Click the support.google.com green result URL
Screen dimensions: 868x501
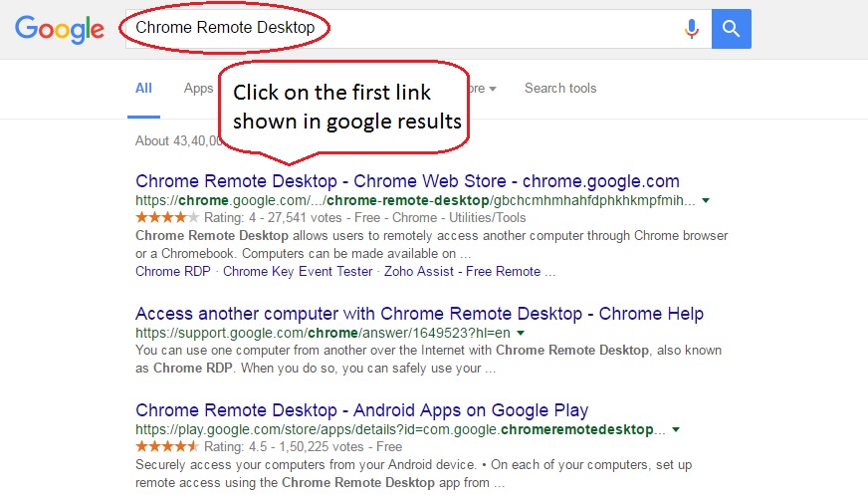click(323, 333)
